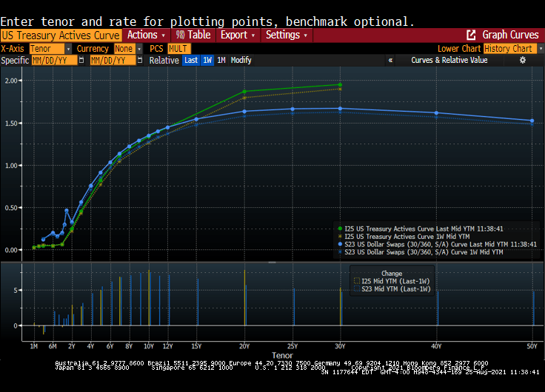Click the blue S23 Dollar Swaps legend marker
545x392 pixels.
point(339,244)
